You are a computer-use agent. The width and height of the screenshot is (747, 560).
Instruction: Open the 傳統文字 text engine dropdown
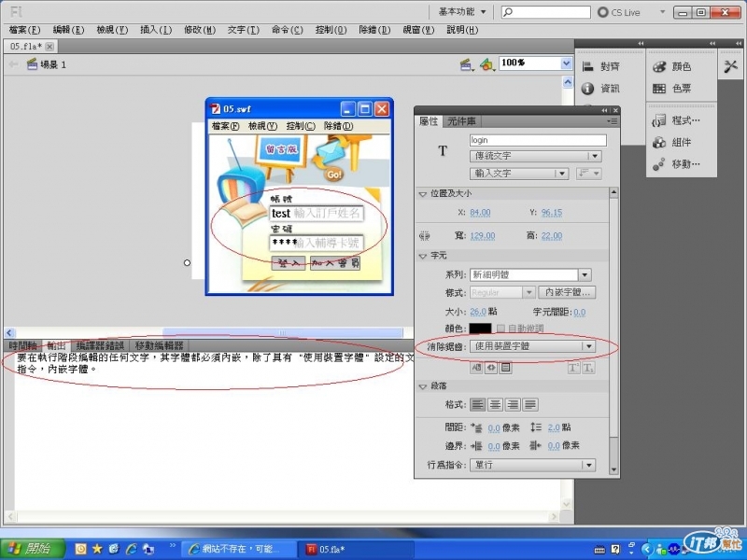coord(535,156)
